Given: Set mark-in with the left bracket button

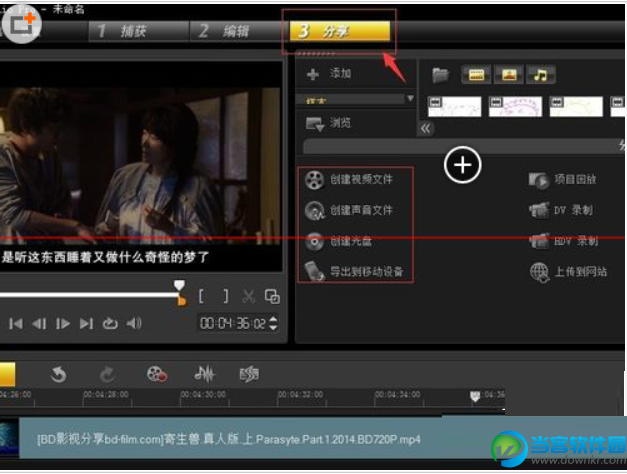Looking at the screenshot, I should (x=202, y=296).
